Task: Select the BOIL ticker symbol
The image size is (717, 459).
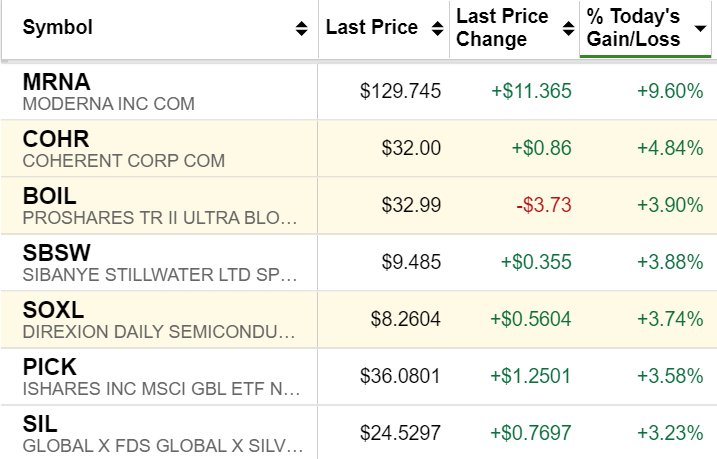Action: [48, 196]
